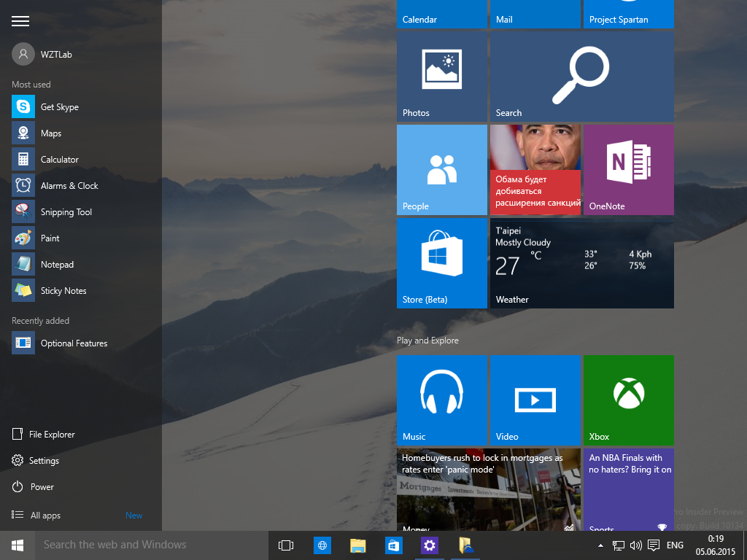This screenshot has height=560, width=747.
Task: Open the Video tile
Action: click(535, 400)
